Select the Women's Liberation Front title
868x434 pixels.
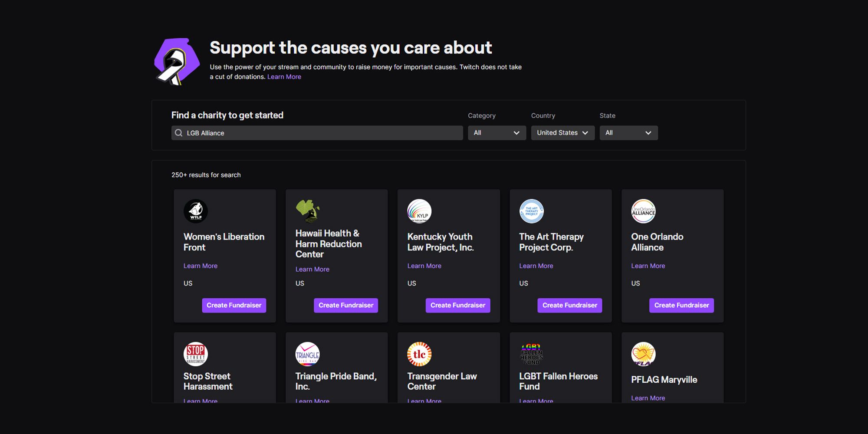click(x=224, y=242)
